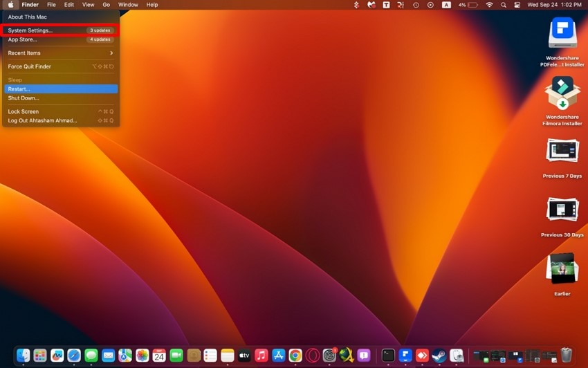Open the Apple menu logo

pyautogui.click(x=11, y=5)
